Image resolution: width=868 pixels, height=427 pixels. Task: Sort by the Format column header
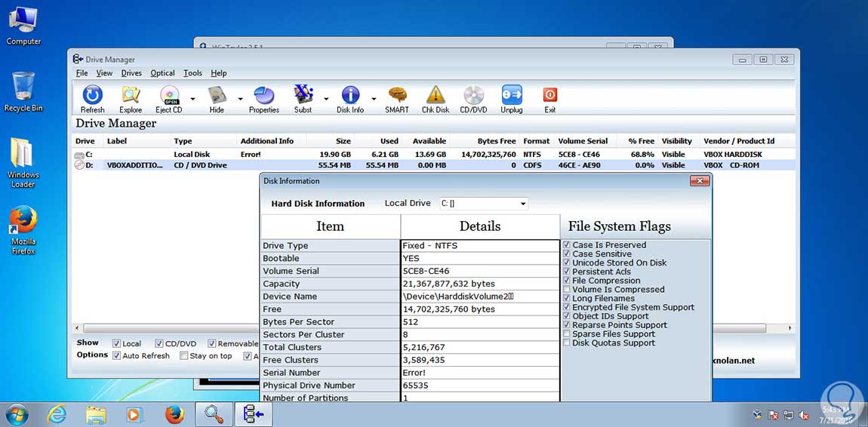[537, 141]
